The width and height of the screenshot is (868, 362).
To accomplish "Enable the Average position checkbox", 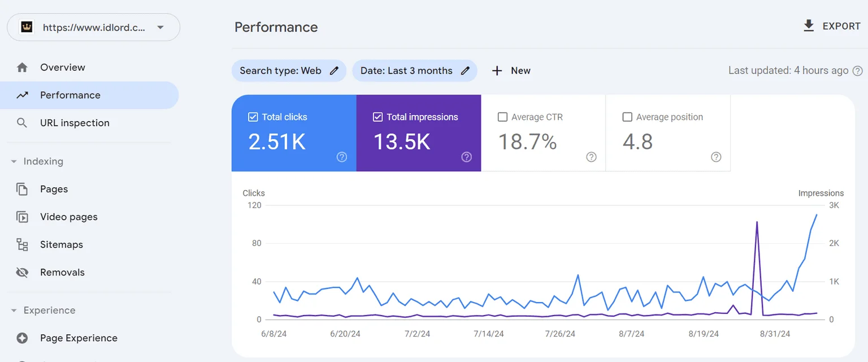I will 627,117.
